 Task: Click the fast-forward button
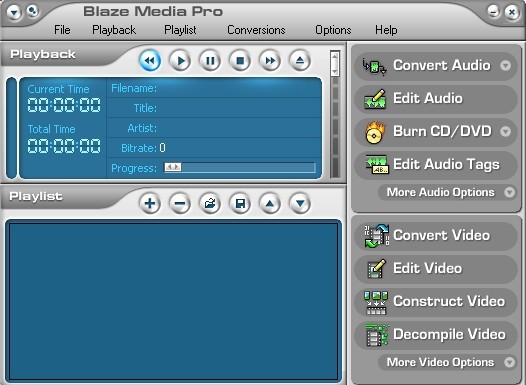point(270,61)
